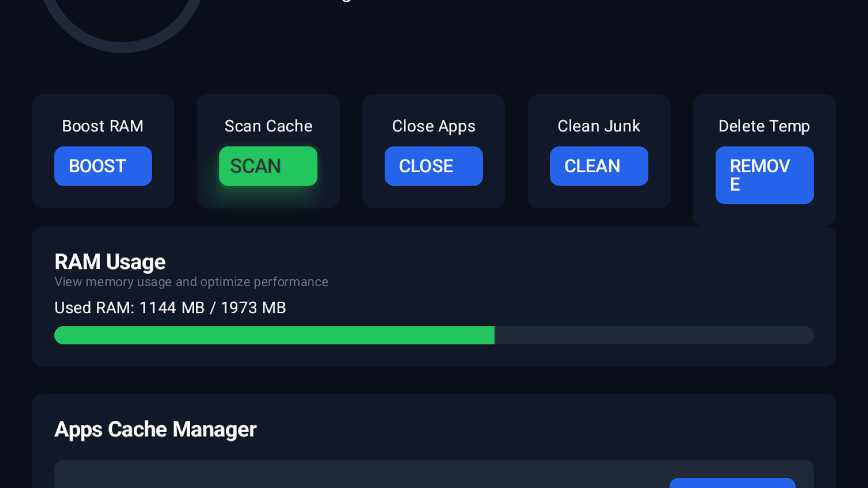This screenshot has width=868, height=488.
Task: Tap the BOOST button under Boost RAM
Action: point(103,166)
